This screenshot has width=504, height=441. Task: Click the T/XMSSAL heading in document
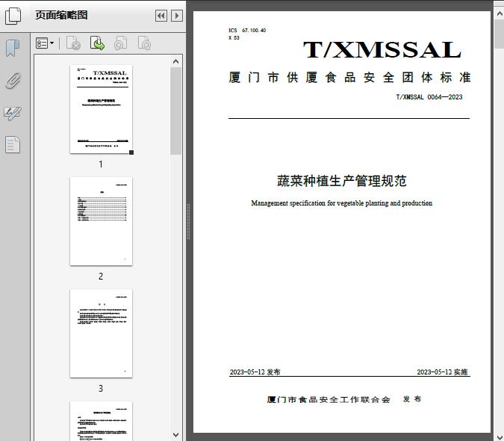coord(382,50)
